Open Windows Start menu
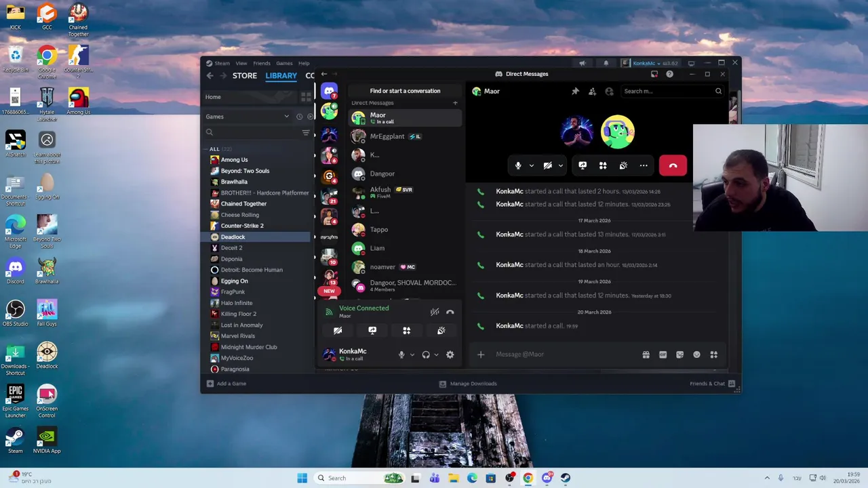 coord(302,478)
